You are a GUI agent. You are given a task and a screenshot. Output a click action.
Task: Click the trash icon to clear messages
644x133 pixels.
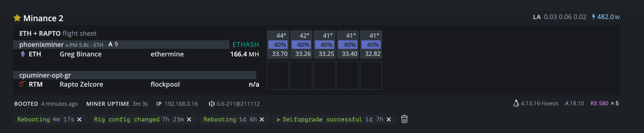click(404, 119)
